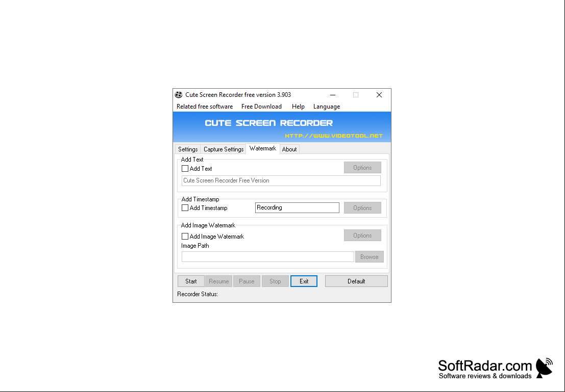
Task: Open the videotool.net link in banner
Action: coord(334,136)
